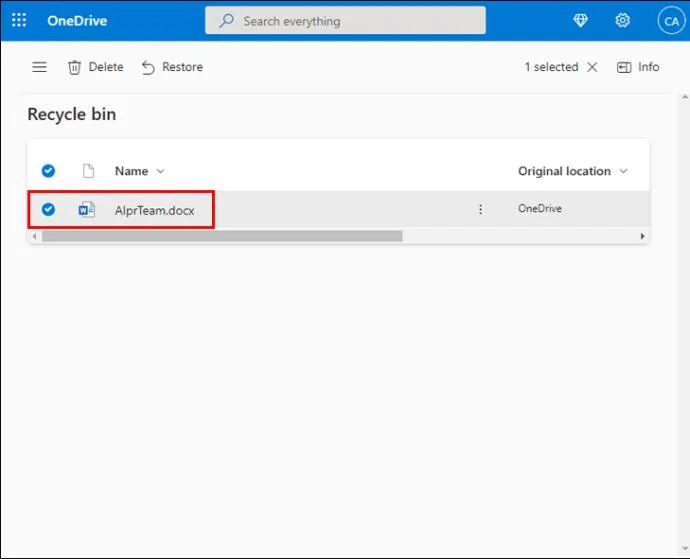Screen dimensions: 690x559
Task: Restore the selected file
Action: pyautogui.click(x=172, y=67)
